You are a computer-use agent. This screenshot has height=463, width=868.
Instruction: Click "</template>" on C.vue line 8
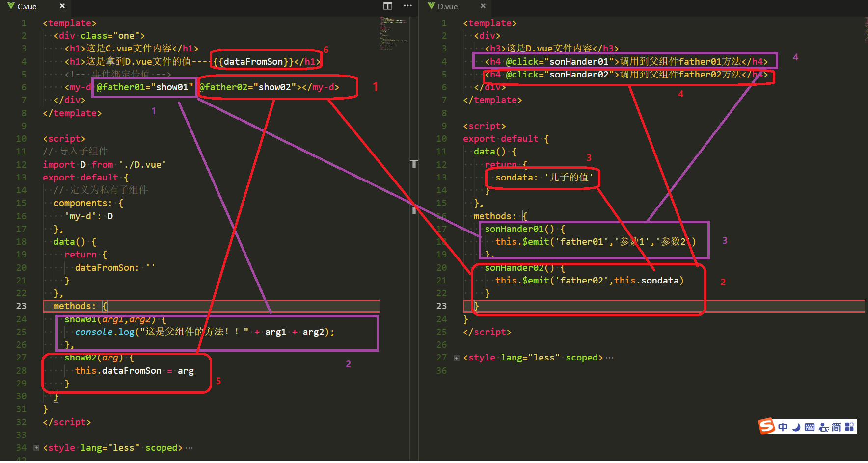72,113
